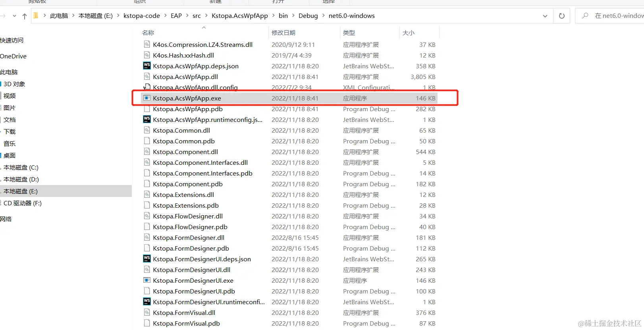The image size is (644, 330).
Task: Select the file name Kstopa.Component.Interfaces.pdb
Action: click(x=202, y=173)
